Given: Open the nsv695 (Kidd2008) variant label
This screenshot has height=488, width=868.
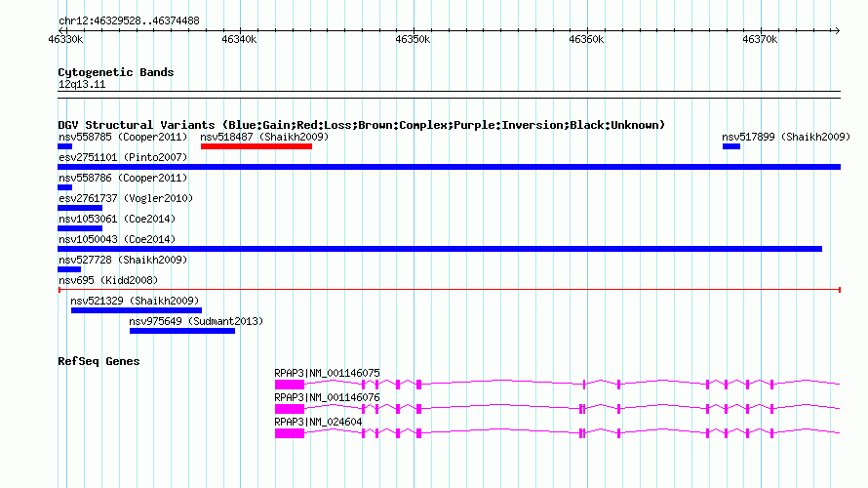Looking at the screenshot, I should (x=108, y=280).
